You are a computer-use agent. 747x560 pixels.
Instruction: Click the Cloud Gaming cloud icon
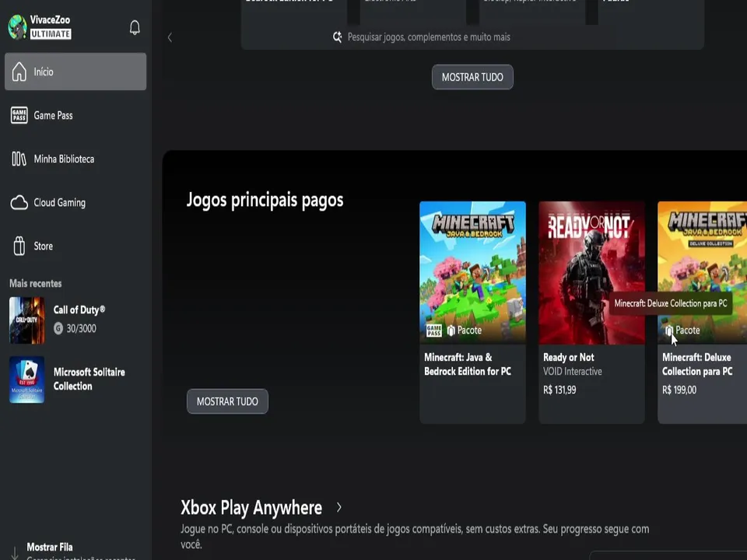(x=19, y=202)
